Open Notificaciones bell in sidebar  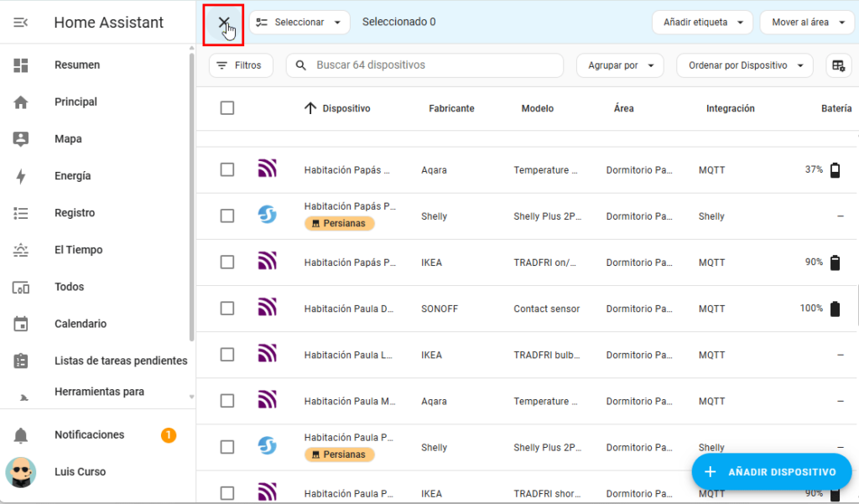coord(21,435)
